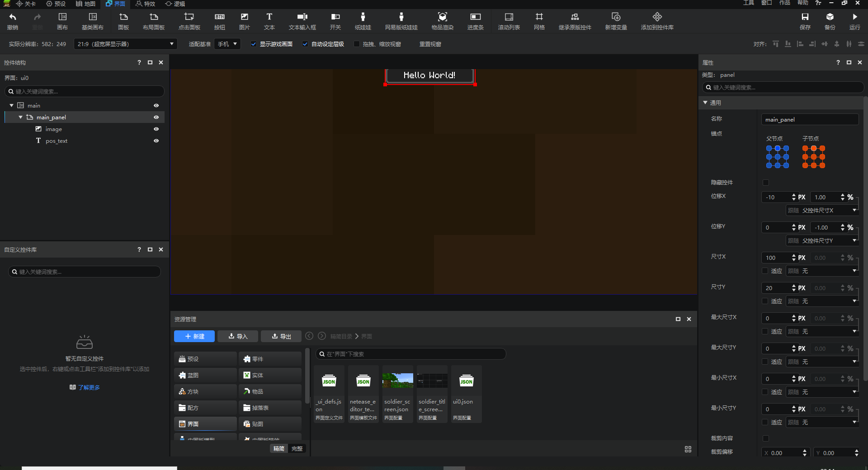This screenshot has width=868, height=470.
Task: Insert a 滚动列表 scroll list control
Action: pos(509,21)
